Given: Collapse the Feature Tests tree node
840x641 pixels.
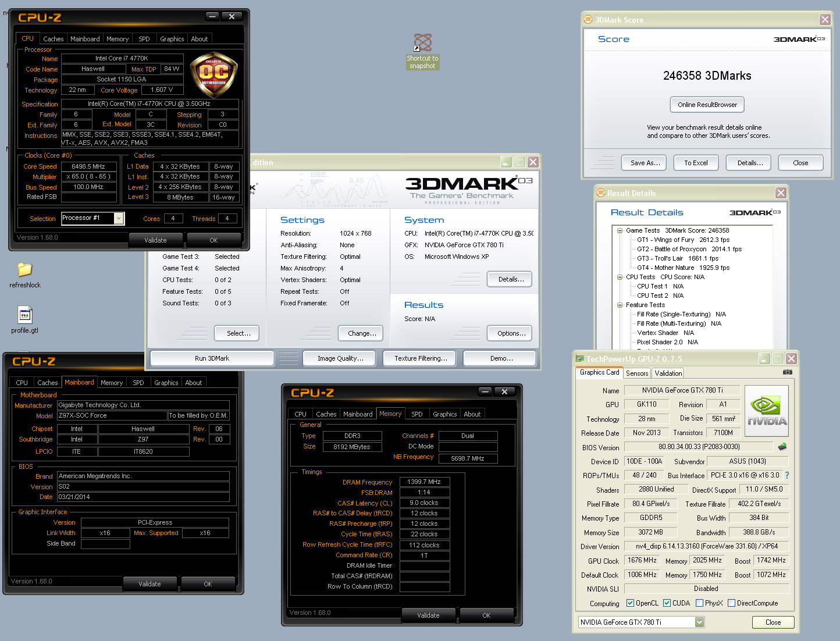Looking at the screenshot, I should [620, 305].
